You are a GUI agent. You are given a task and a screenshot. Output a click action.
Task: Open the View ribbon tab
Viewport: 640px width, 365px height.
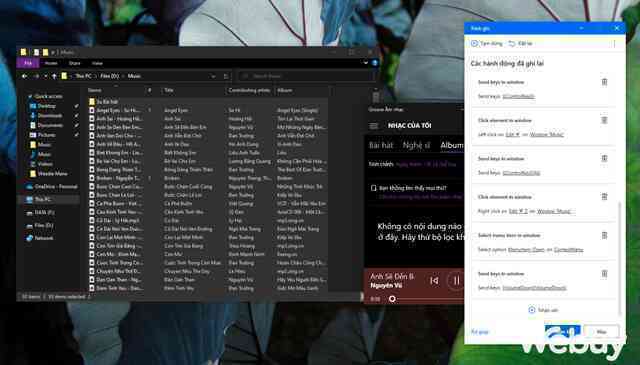pyautogui.click(x=97, y=63)
